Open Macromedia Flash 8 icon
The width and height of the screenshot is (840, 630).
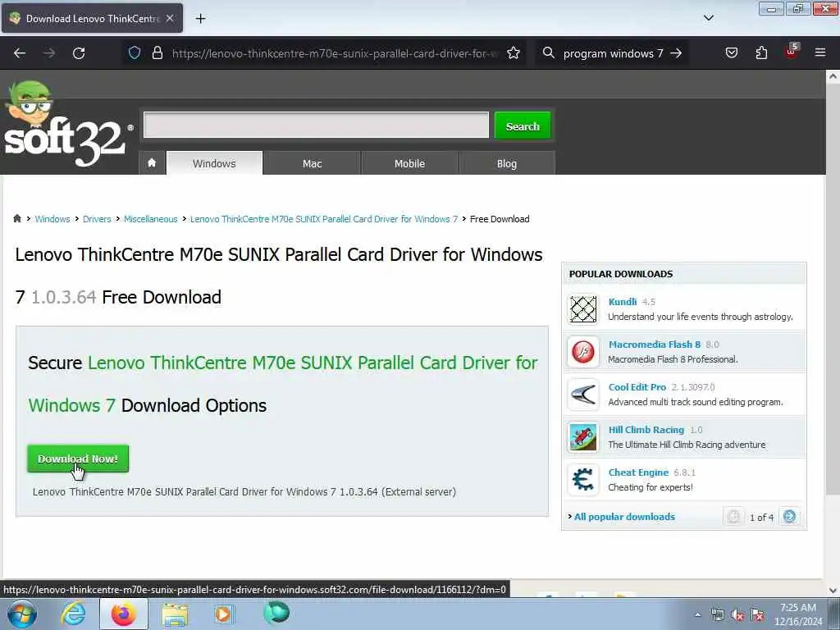pyautogui.click(x=583, y=352)
